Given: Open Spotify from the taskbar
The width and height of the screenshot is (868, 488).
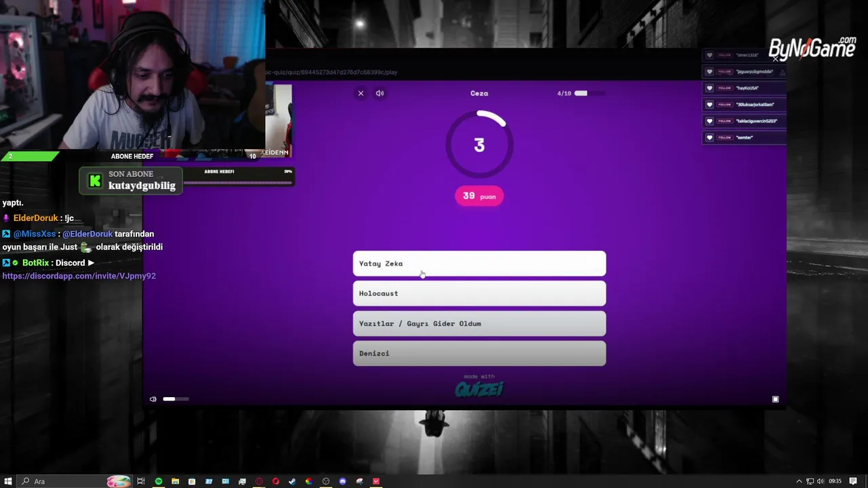Looking at the screenshot, I should 159,481.
